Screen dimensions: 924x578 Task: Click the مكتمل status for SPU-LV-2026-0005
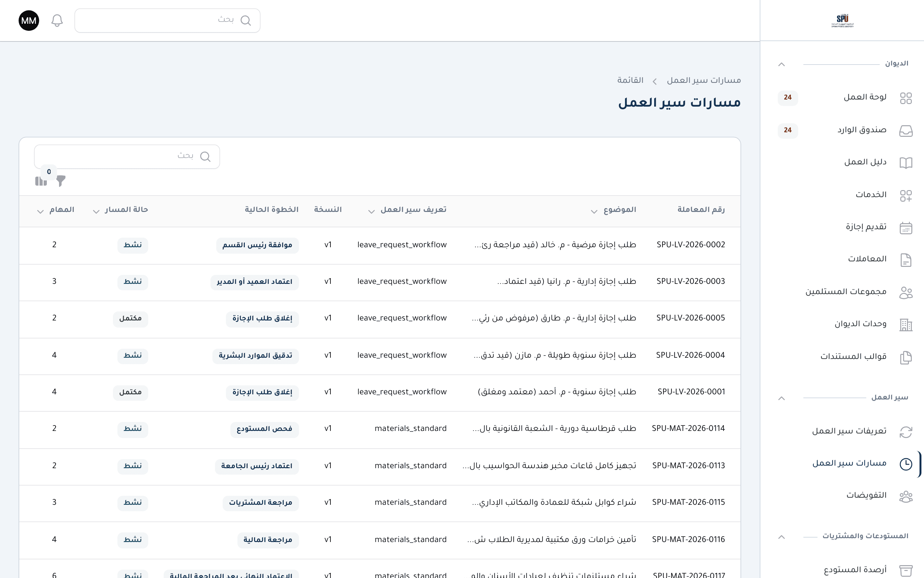(130, 319)
